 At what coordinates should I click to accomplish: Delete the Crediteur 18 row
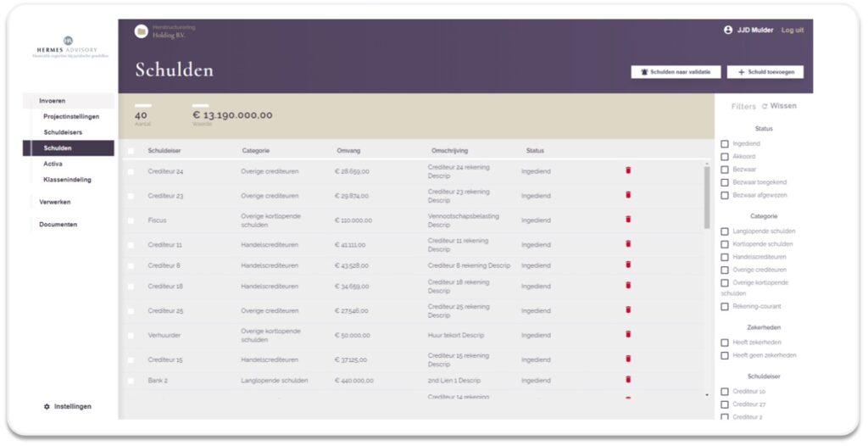point(628,286)
